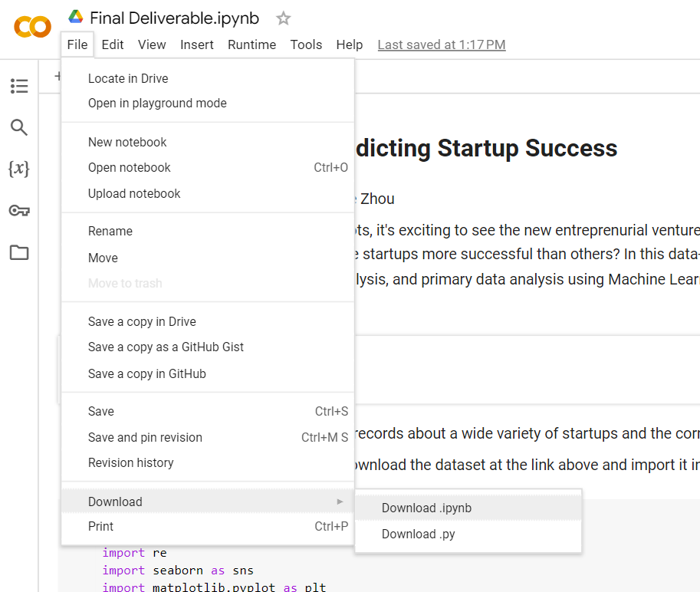Open the search icon in the sidebar
The image size is (700, 592).
pyautogui.click(x=19, y=129)
